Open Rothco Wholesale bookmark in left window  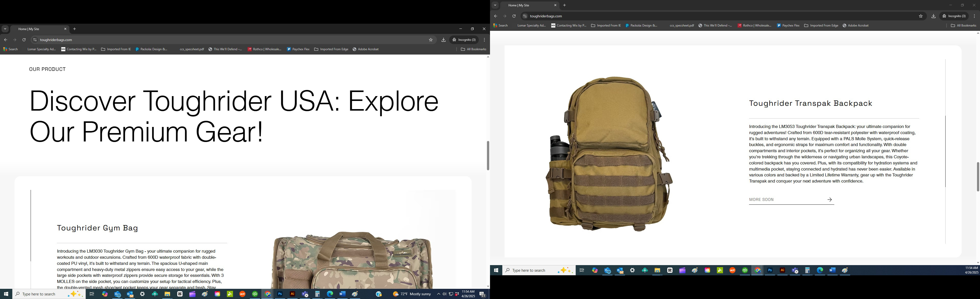[264, 49]
